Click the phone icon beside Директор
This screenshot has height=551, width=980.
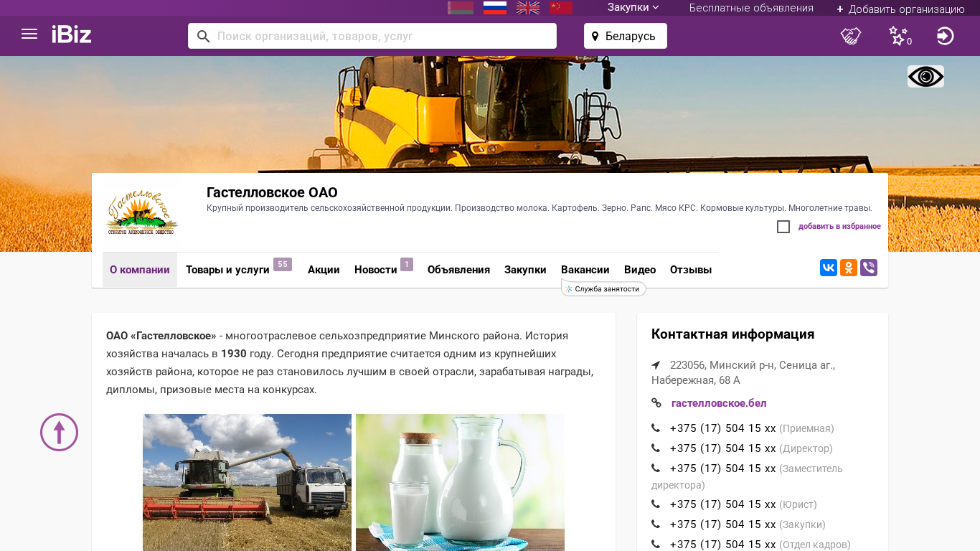coord(656,448)
